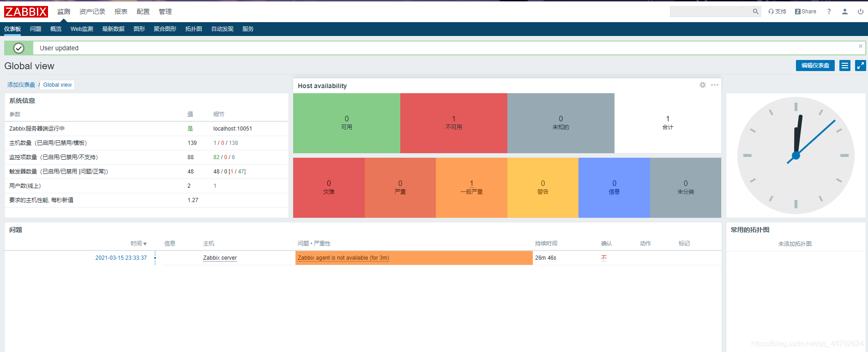The height and width of the screenshot is (352, 868).
Task: Open the help question mark icon
Action: [x=829, y=12]
